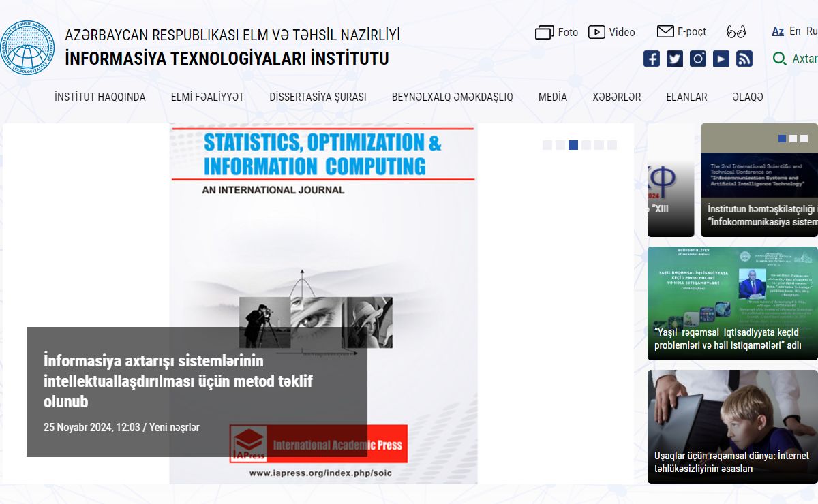Open the Uşaqlar üçün rəqəmsal dünya card
Viewport: 818px width, 504px height.
click(733, 426)
